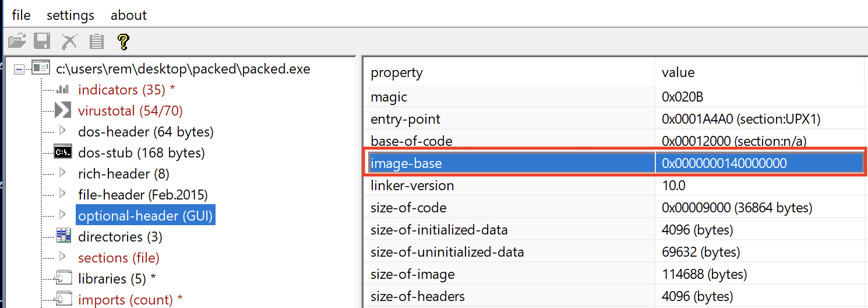The height and width of the screenshot is (308, 868).
Task: Select sections (file) tree item
Action: click(x=119, y=258)
